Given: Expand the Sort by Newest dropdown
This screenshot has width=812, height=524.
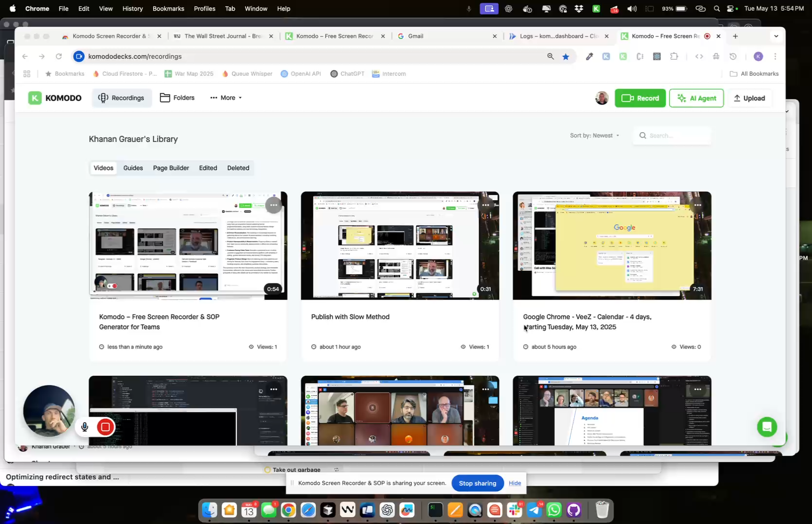Looking at the screenshot, I should 594,136.
